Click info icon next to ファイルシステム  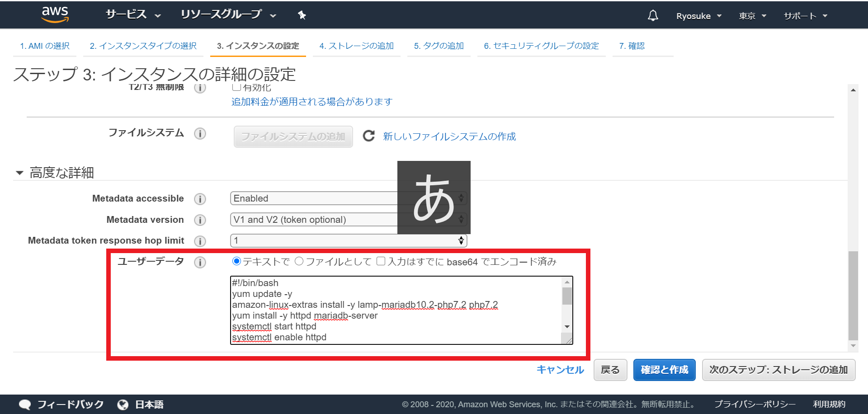coord(200,133)
